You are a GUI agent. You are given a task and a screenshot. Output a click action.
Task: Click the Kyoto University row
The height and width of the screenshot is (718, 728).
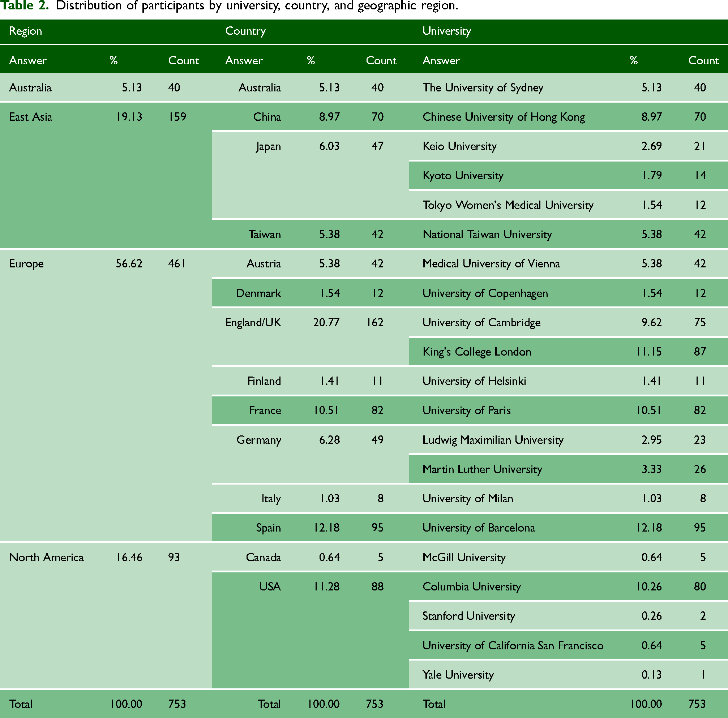click(x=568, y=176)
